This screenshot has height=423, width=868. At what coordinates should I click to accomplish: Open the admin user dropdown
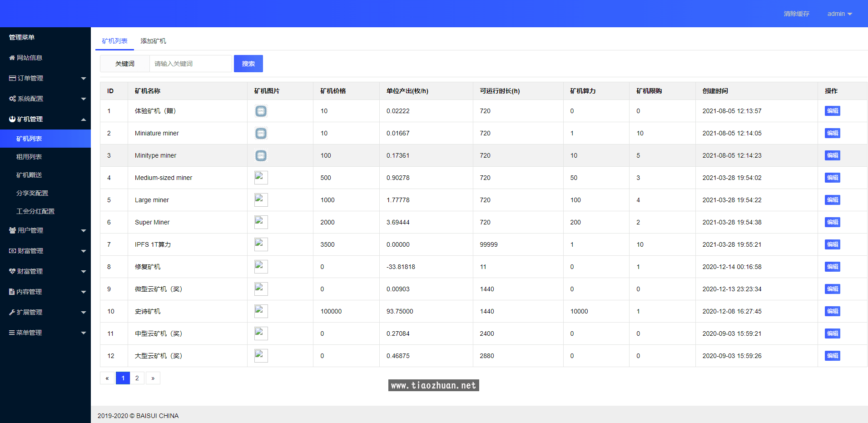click(839, 14)
